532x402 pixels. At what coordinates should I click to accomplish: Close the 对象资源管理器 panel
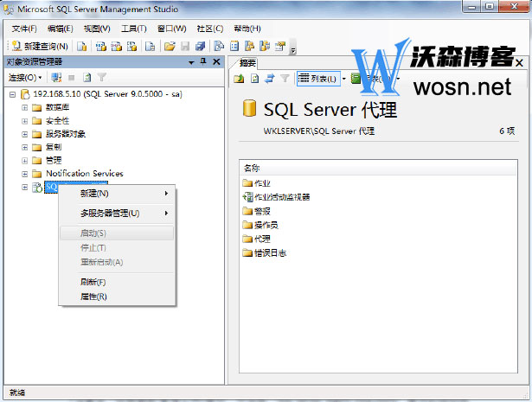[x=216, y=61]
